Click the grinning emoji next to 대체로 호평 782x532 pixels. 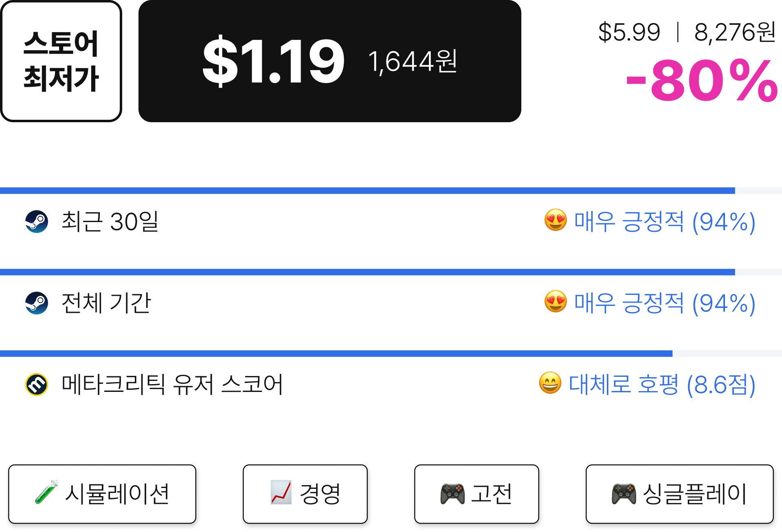point(550,383)
